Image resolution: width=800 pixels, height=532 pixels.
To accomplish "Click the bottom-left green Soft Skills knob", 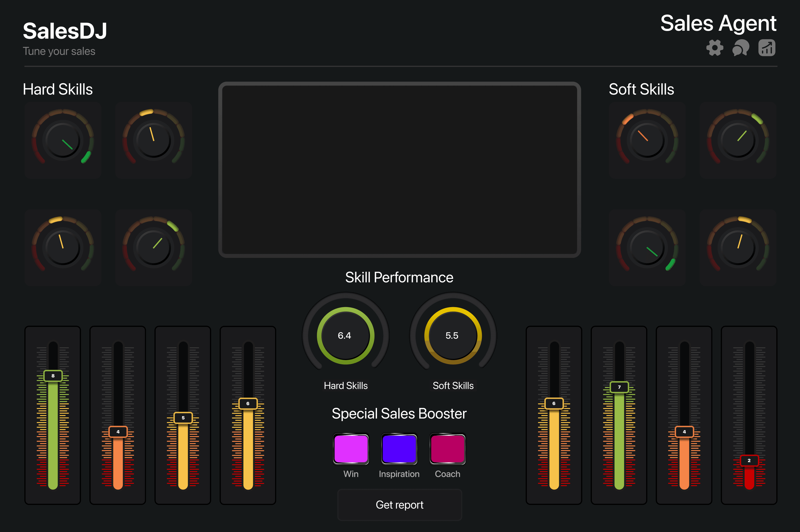I will (x=647, y=248).
